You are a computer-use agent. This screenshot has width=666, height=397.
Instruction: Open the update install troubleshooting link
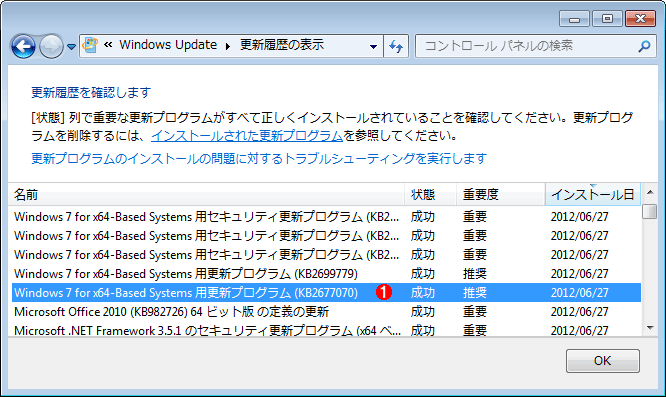click(x=259, y=158)
